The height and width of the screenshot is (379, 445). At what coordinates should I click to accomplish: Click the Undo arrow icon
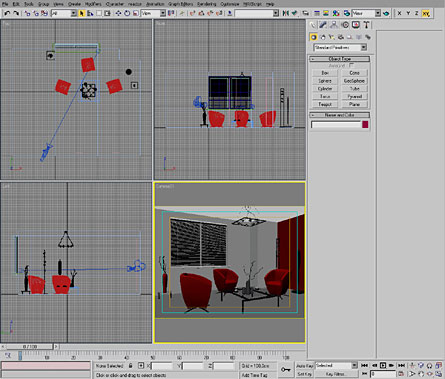(7, 13)
